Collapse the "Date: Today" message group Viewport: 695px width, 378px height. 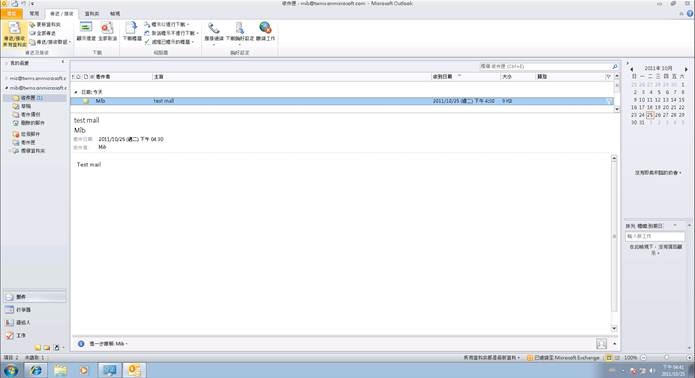coord(76,92)
